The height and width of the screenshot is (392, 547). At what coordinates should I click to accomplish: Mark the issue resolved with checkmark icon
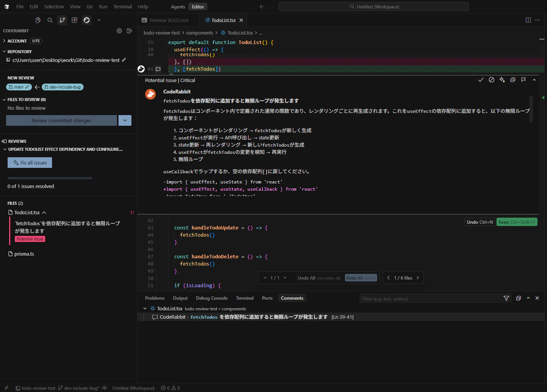pos(481,80)
